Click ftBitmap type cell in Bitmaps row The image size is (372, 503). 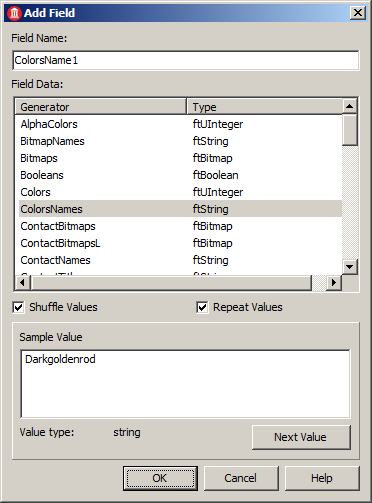pos(212,158)
